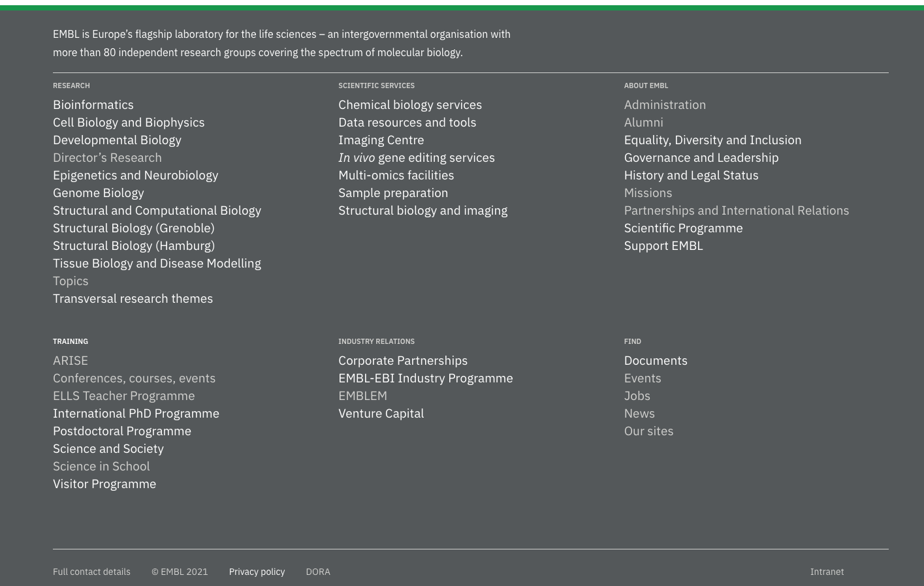This screenshot has width=924, height=586.
Task: Open Cell Biology and Biophysics link
Action: click(129, 122)
